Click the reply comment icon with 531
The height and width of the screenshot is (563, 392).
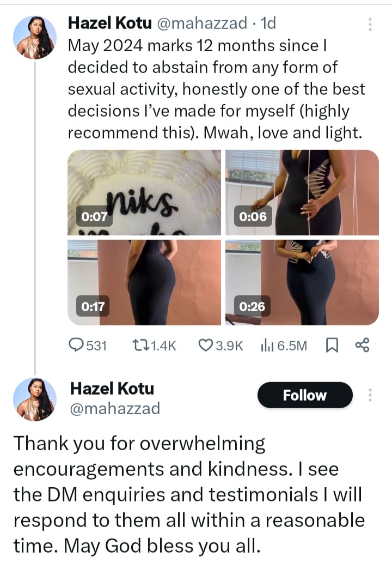[76, 345]
